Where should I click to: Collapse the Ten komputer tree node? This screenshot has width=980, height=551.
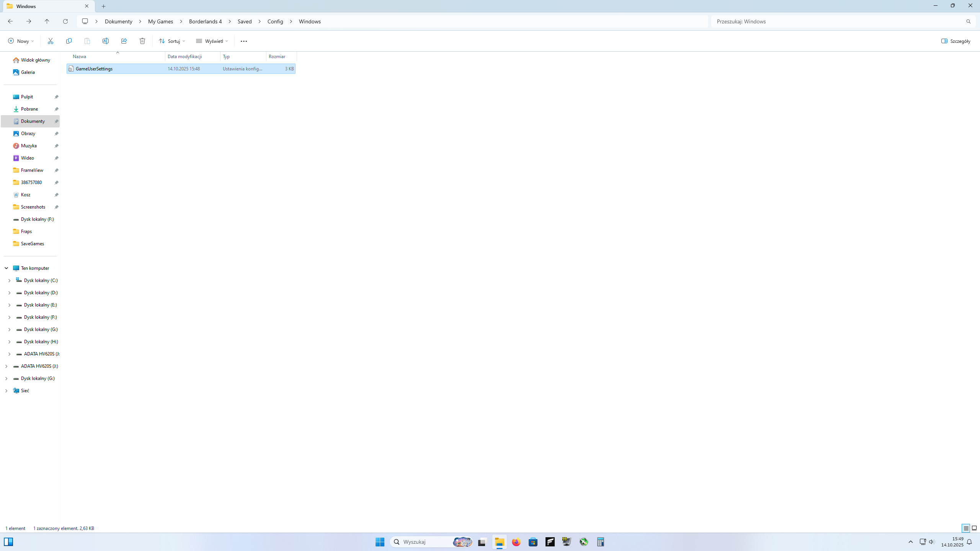click(x=6, y=268)
